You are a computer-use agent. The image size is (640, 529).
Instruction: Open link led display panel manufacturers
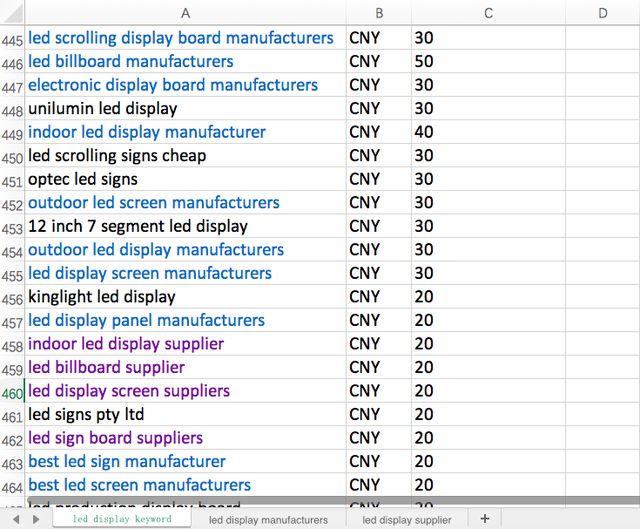[x=146, y=320]
